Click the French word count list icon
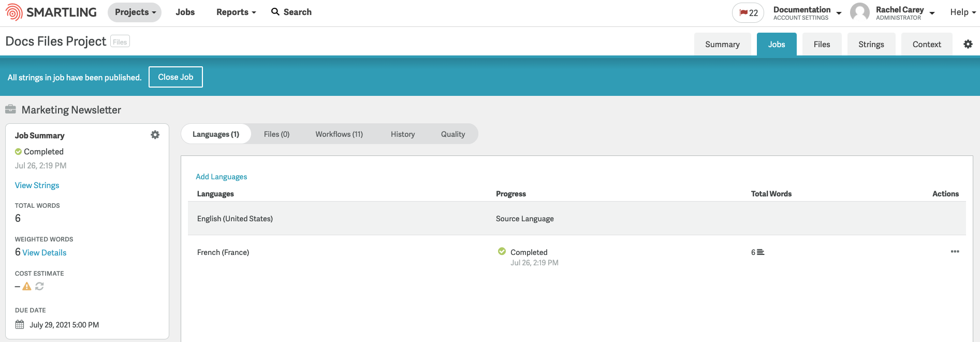Viewport: 980px width, 342px height. coord(760,252)
